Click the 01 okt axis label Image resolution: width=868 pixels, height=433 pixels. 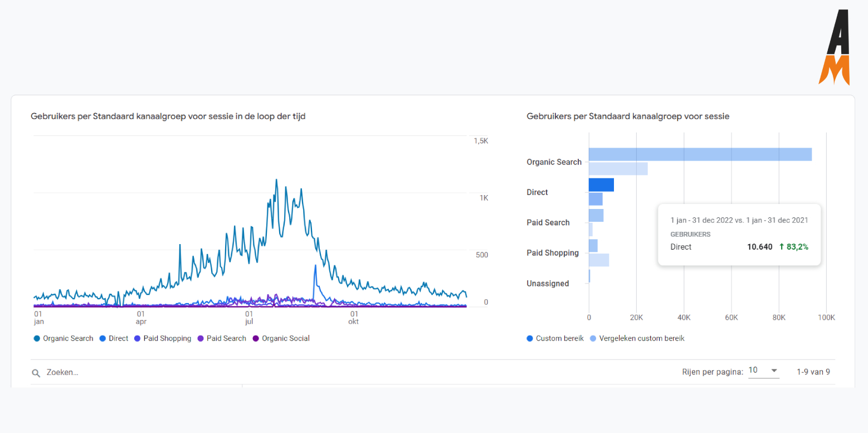pyautogui.click(x=353, y=318)
